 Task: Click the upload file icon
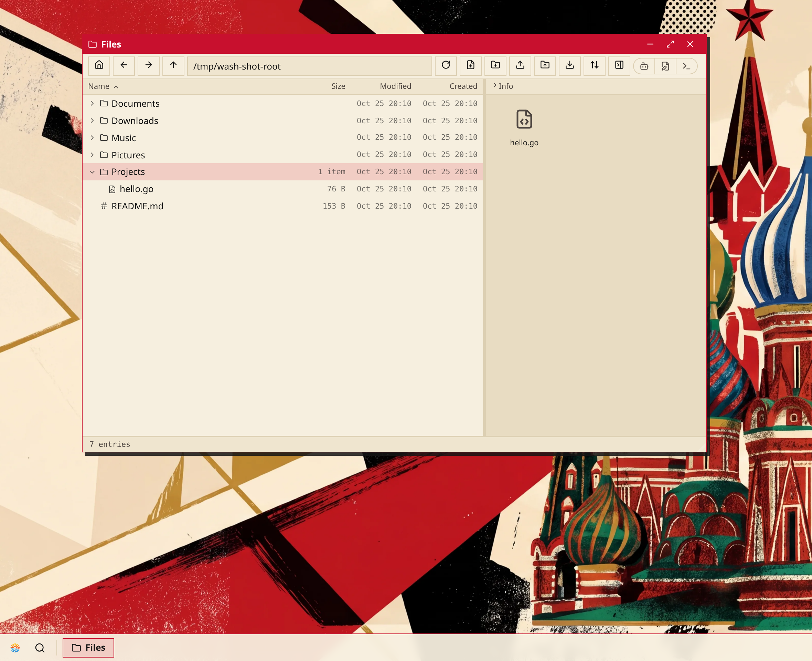pyautogui.click(x=520, y=66)
